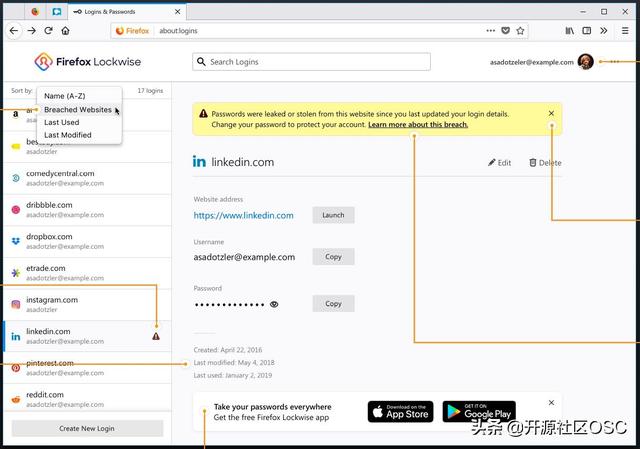Open the Library toolbar icon
Image resolution: width=640 pixels, height=449 pixels.
[x=569, y=31]
